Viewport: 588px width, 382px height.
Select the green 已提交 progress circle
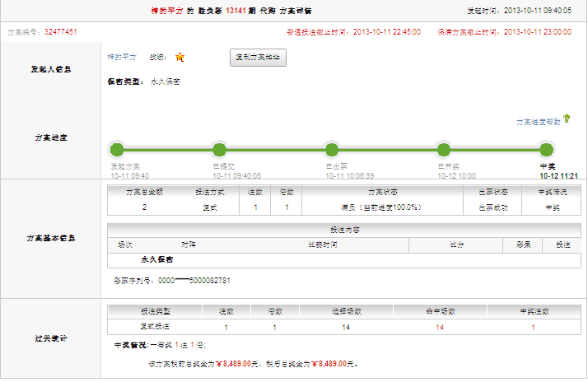pos(219,150)
